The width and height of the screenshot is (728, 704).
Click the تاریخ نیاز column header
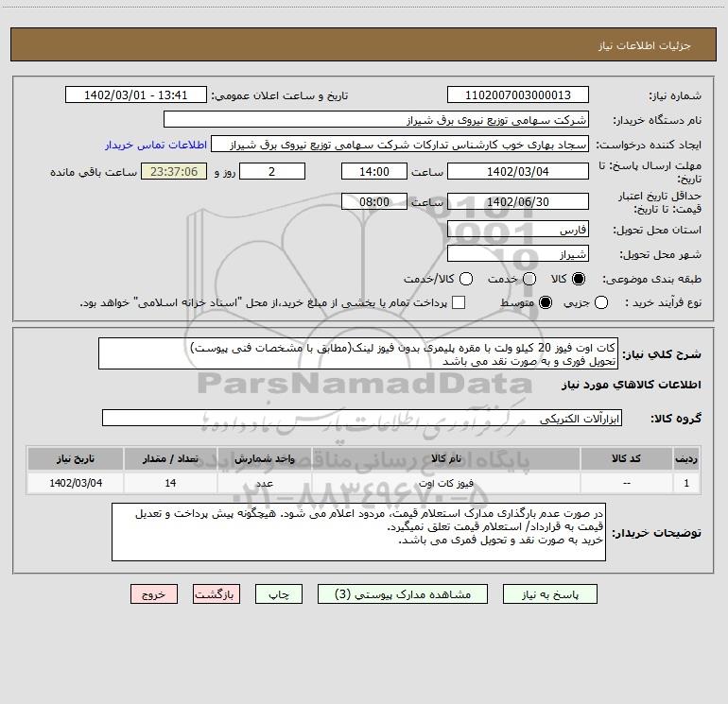(76, 458)
